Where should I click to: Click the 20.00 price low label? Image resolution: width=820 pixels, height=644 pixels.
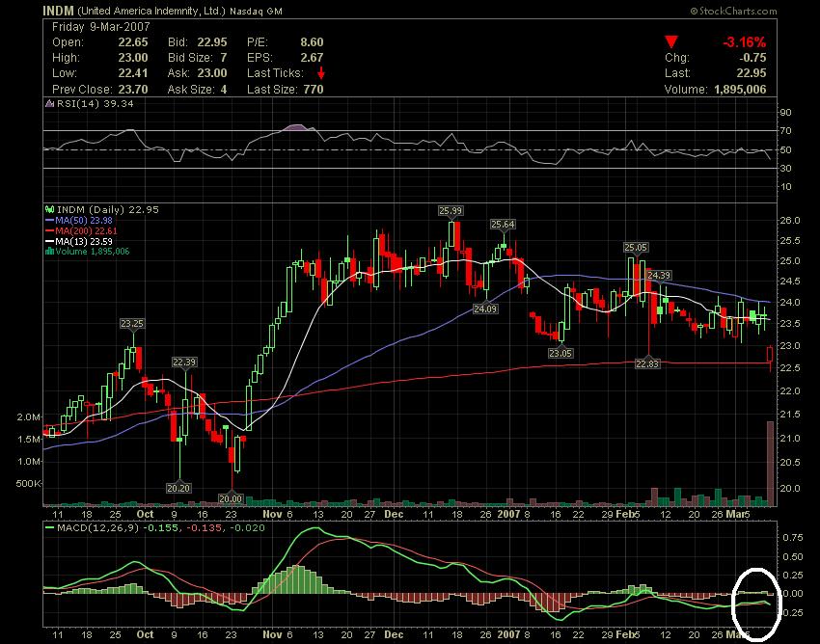[231, 498]
